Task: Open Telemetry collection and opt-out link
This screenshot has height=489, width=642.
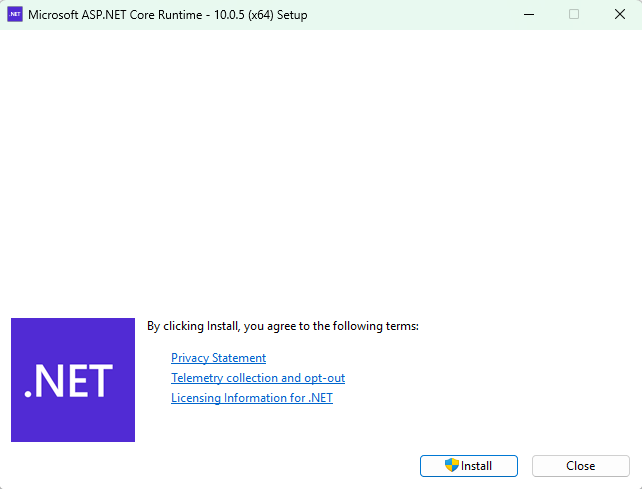Action: coord(258,378)
